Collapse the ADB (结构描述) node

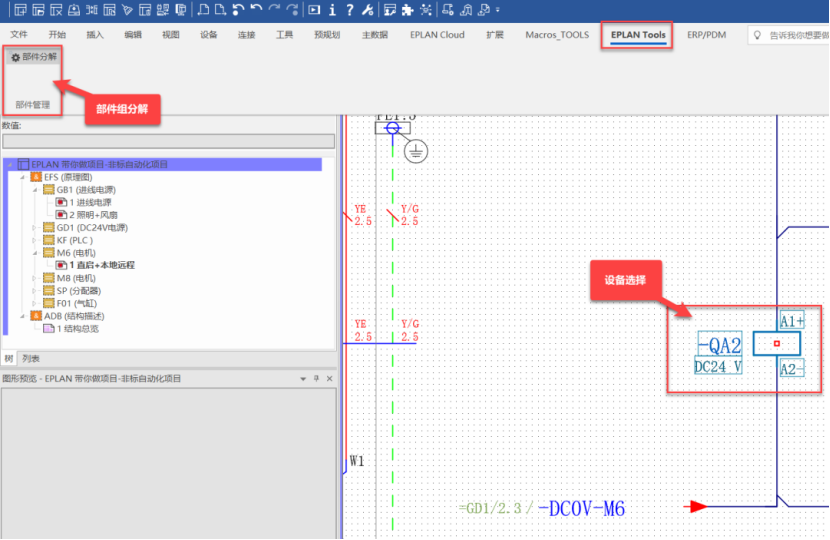[23, 316]
